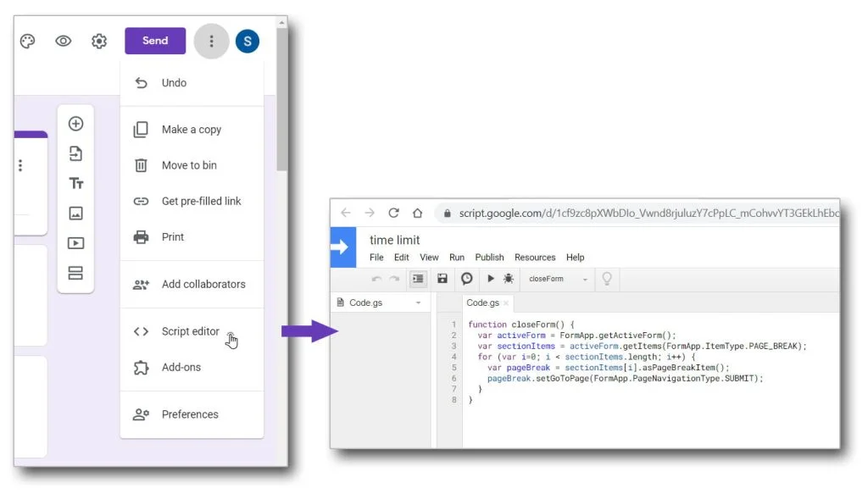Open the theme palette customizer icon

pos(28,41)
